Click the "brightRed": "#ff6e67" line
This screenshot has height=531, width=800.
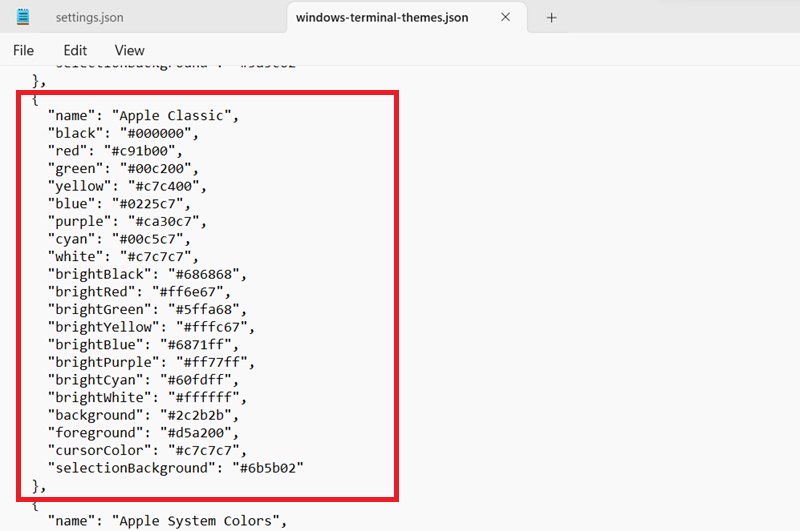pos(139,292)
